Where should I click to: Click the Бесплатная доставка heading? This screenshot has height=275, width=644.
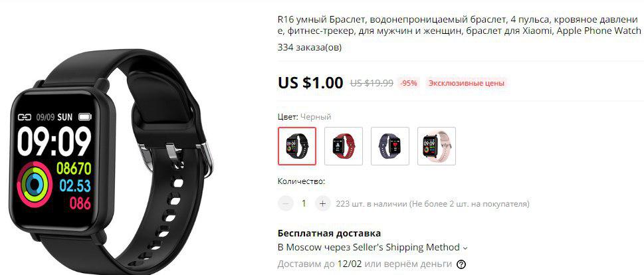point(330,234)
